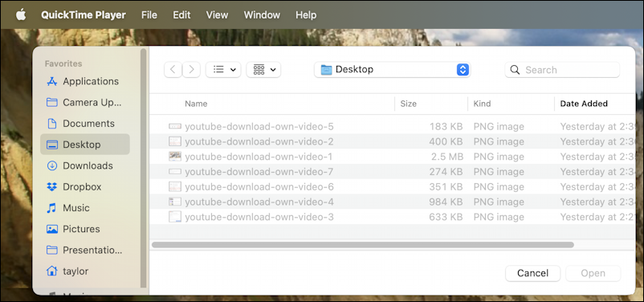
Task: Open the list view options dropdown
Action: (223, 69)
